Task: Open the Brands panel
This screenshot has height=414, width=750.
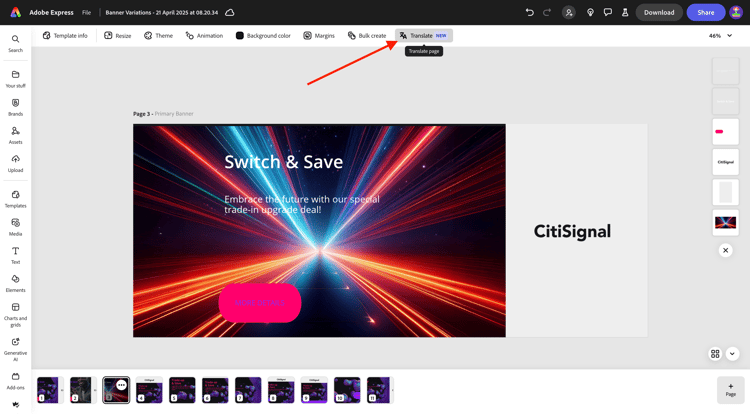Action: [15, 107]
